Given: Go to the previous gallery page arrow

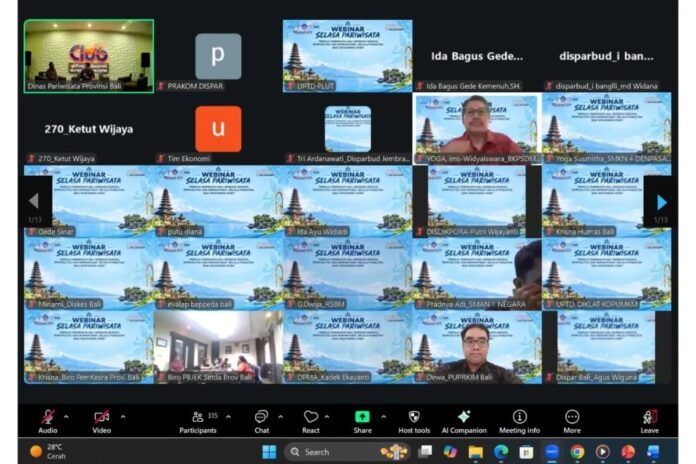Looking at the screenshot, I should click(35, 202).
